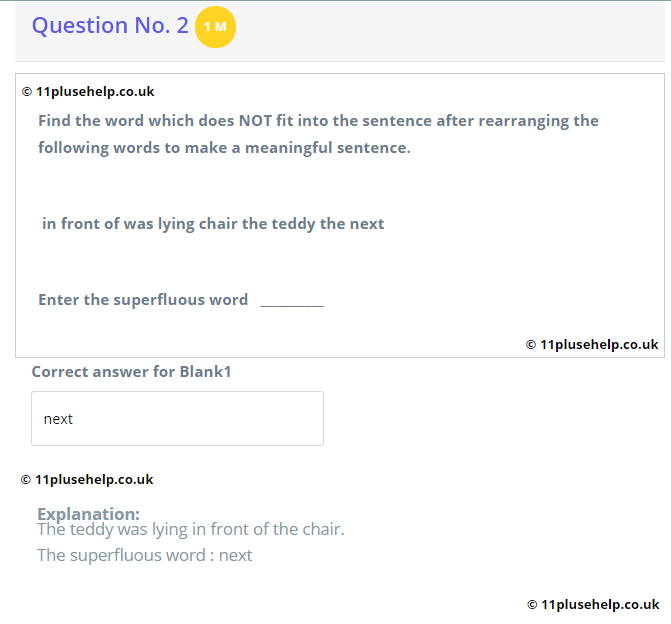Click the Explanation heading
Viewport: 671px width, 624px height.
point(89,514)
